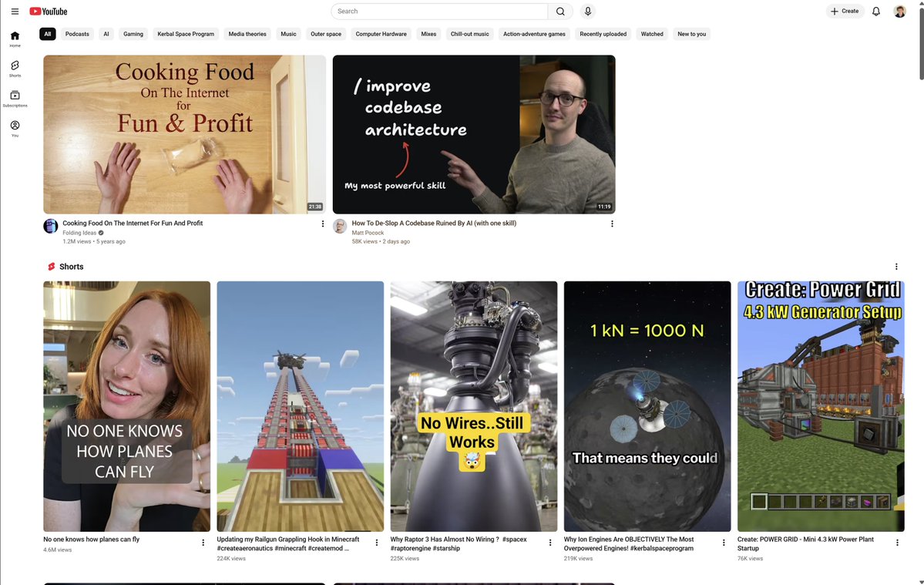The image size is (924, 585).
Task: Open Updating my Railgun Grappling Hook title
Action: [x=287, y=543]
